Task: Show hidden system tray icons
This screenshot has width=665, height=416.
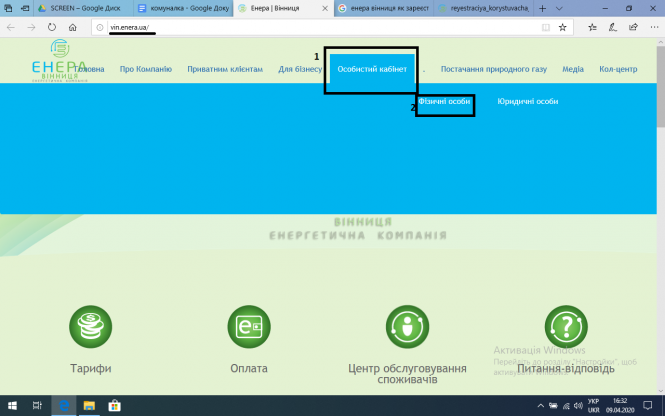Action: 541,406
